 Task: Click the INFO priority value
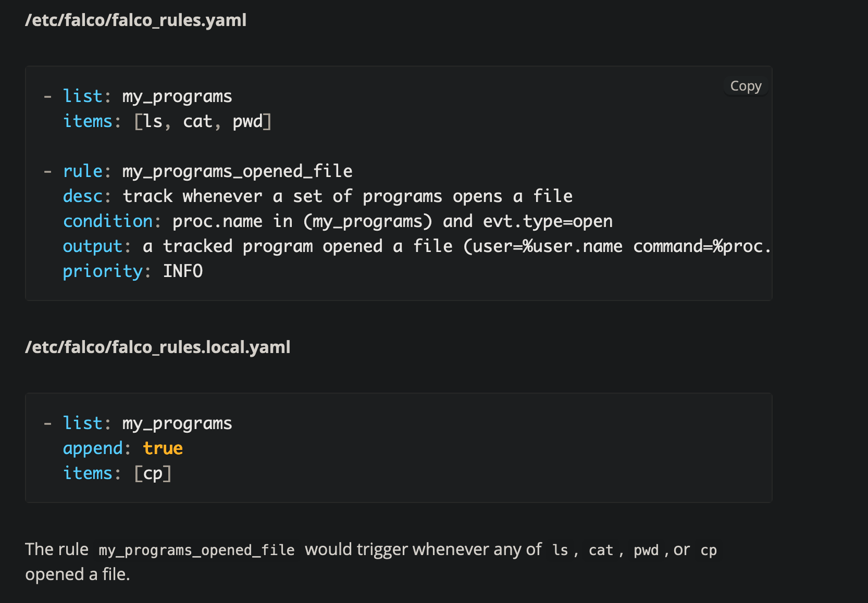click(183, 271)
